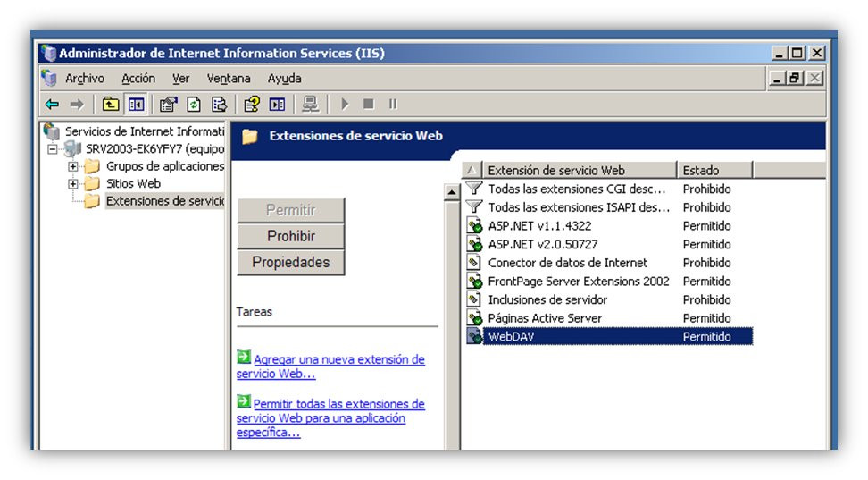Image resolution: width=868 pixels, height=480 pixels.
Task: Click the Up one level folder icon
Action: (111, 105)
